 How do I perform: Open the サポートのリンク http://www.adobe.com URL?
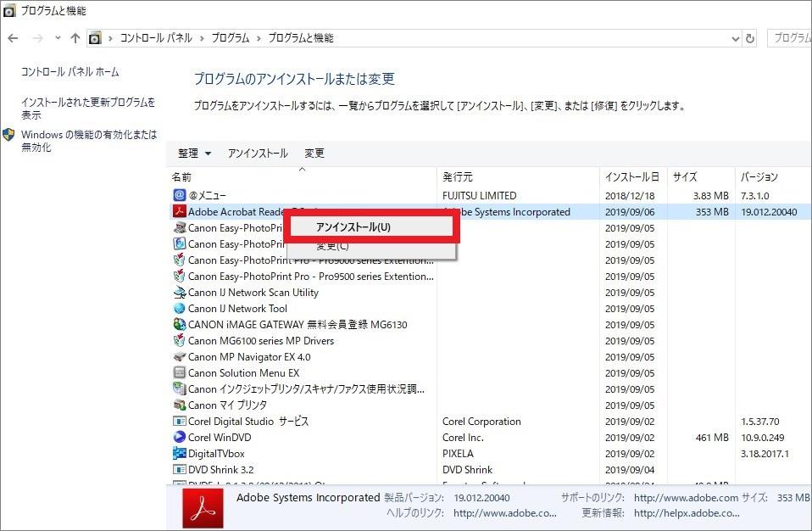coord(687,498)
